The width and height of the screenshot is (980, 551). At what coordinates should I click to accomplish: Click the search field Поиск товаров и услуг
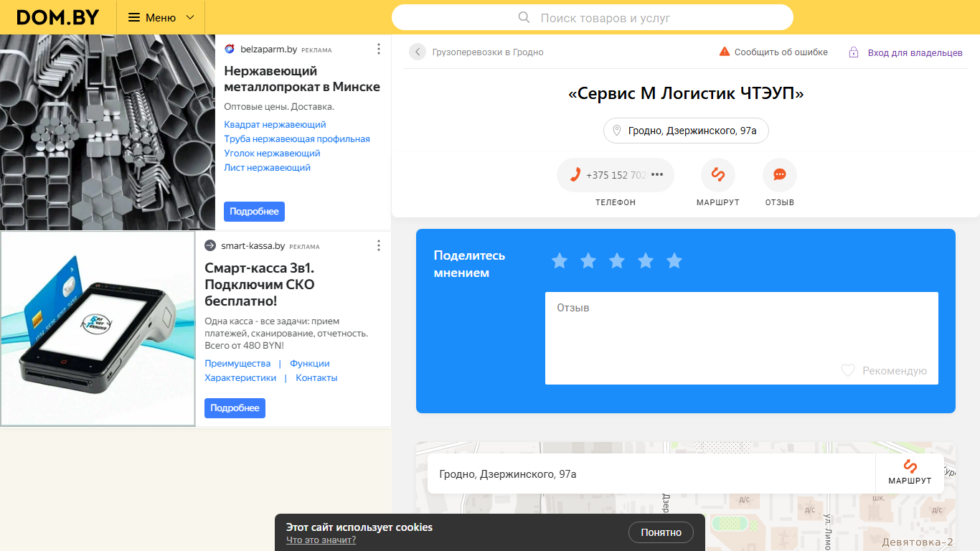(593, 17)
